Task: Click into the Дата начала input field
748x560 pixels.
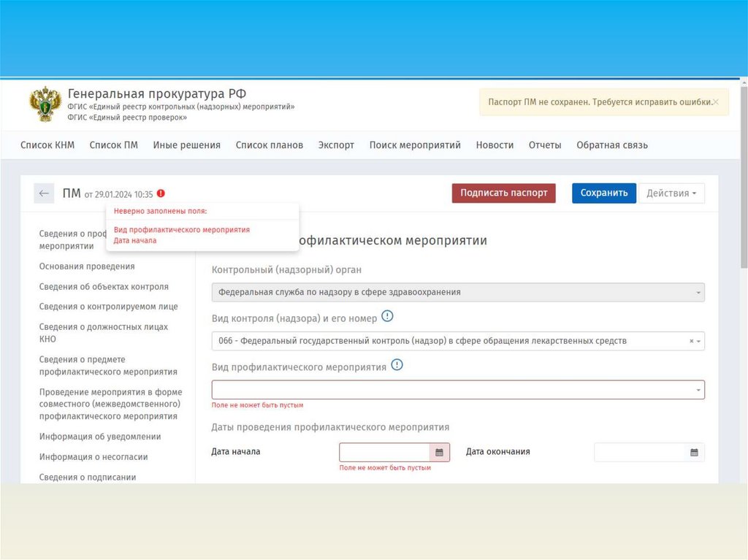Action: click(384, 452)
